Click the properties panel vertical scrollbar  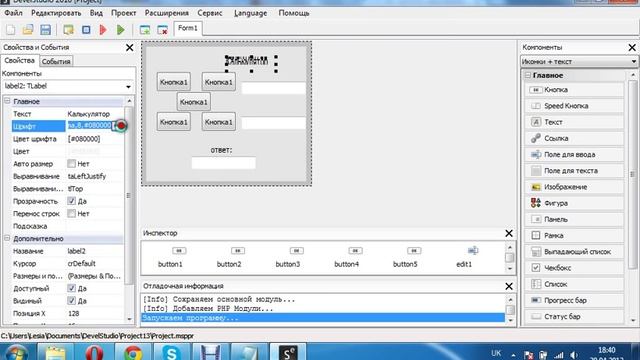pyautogui.click(x=129, y=195)
